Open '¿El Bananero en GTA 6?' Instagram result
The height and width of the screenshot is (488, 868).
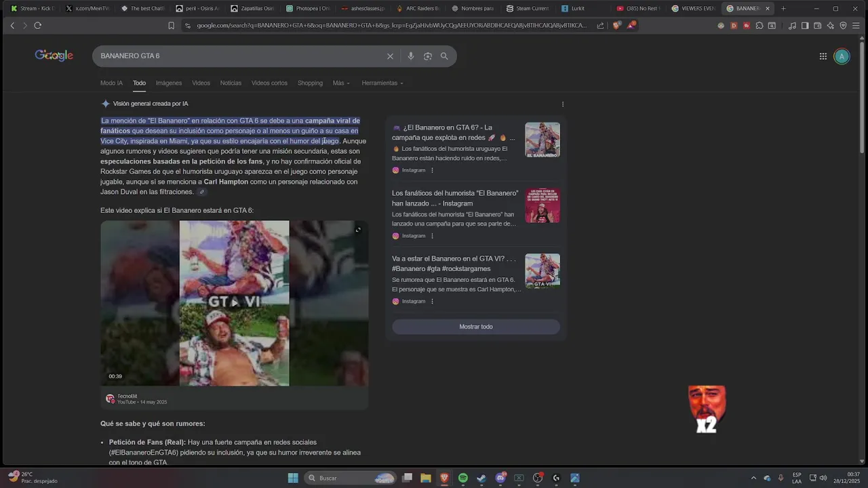453,132
